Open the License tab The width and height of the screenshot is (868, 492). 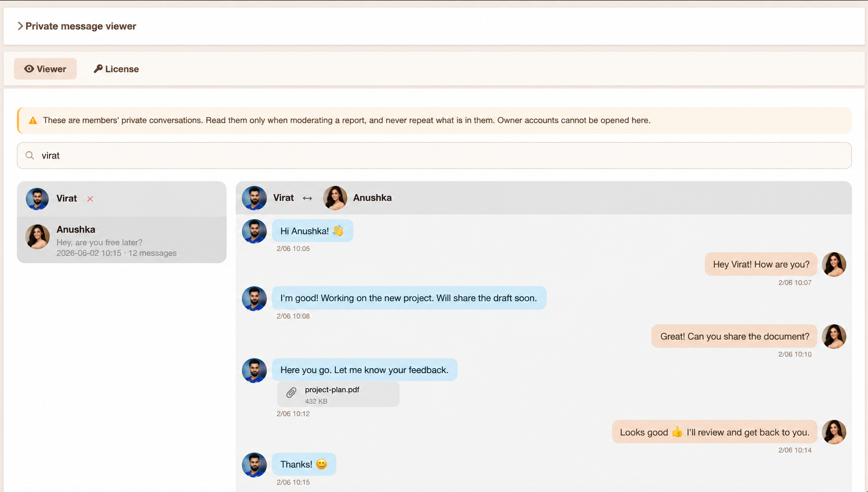click(x=116, y=69)
